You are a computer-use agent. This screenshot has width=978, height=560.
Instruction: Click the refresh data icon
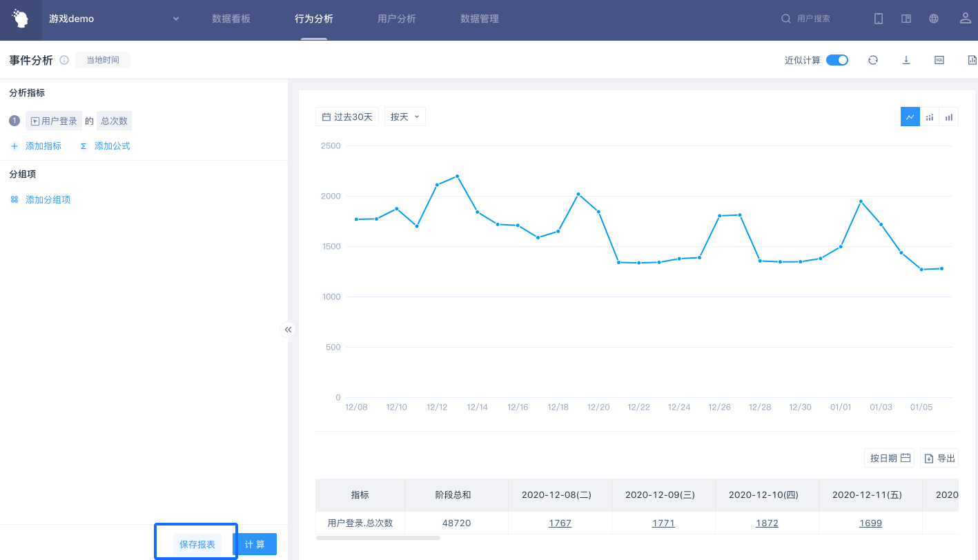(x=873, y=60)
